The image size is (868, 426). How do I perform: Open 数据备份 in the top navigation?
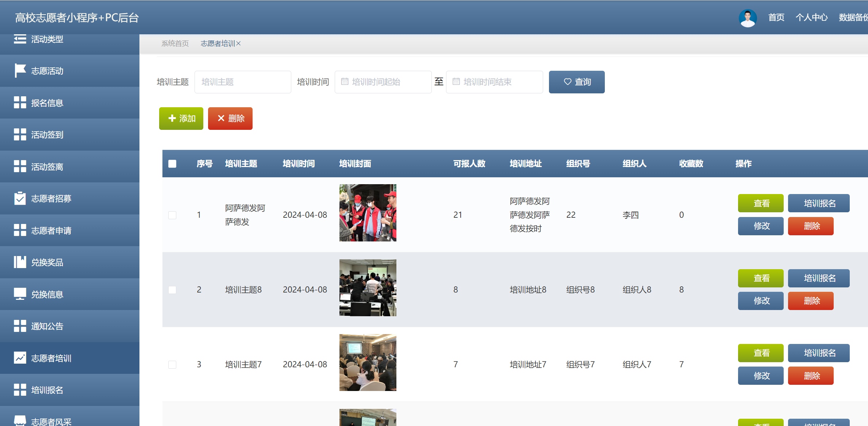[853, 18]
